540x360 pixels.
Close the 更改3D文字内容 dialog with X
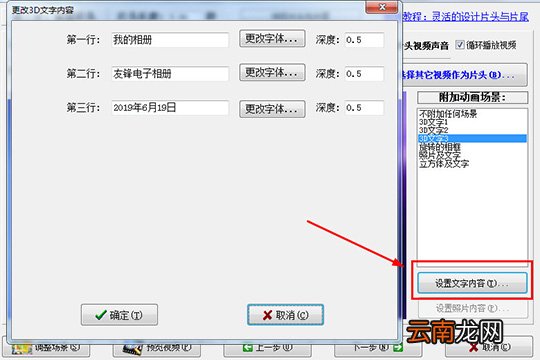(x=382, y=7)
